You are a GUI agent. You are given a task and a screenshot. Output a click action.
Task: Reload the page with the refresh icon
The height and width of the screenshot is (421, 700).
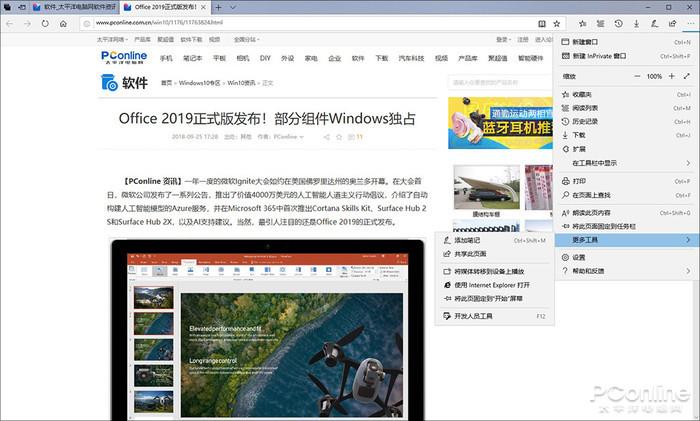(x=45, y=24)
